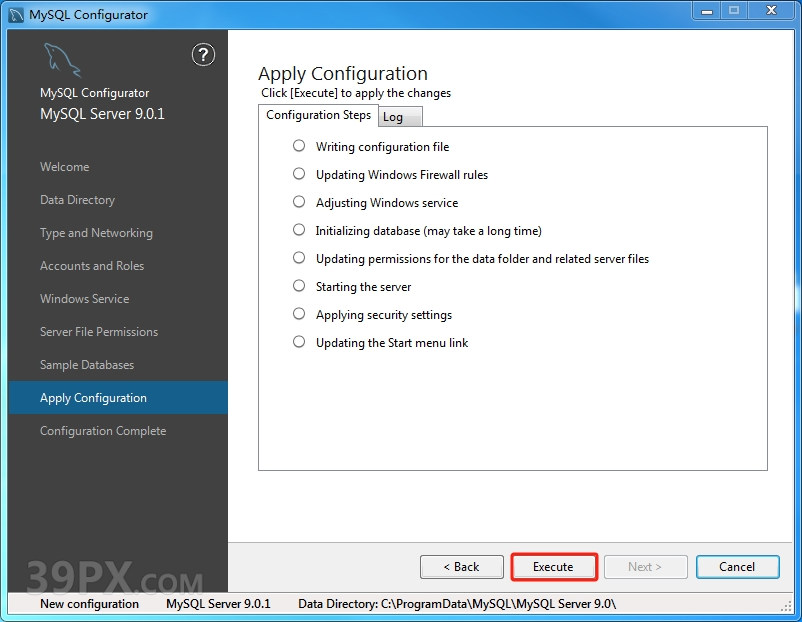Image resolution: width=802 pixels, height=622 pixels.
Task: Select the 'Starting the server' step indicator
Action: [x=298, y=286]
